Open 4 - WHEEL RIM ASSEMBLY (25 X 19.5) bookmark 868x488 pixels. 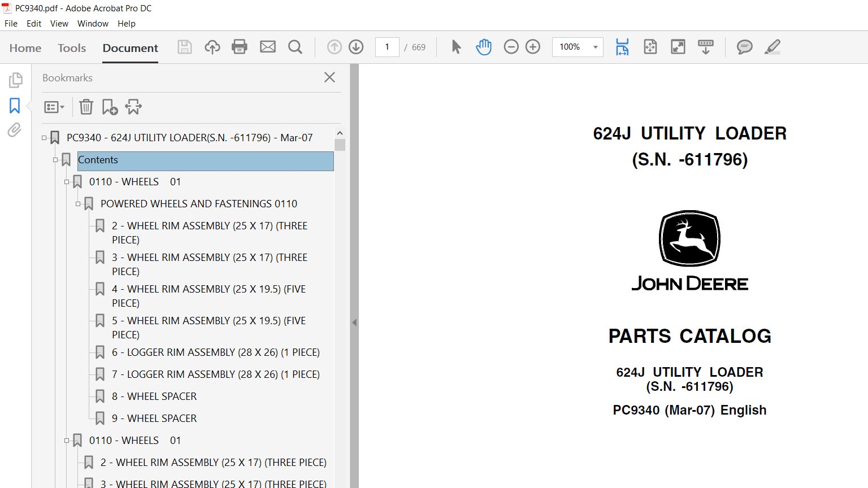(x=209, y=296)
